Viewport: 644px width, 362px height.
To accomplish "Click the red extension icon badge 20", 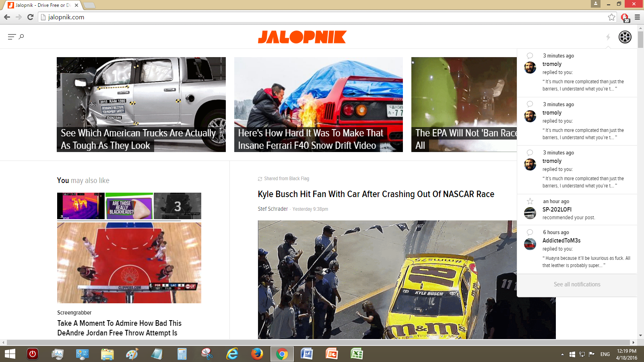I will 625,17.
